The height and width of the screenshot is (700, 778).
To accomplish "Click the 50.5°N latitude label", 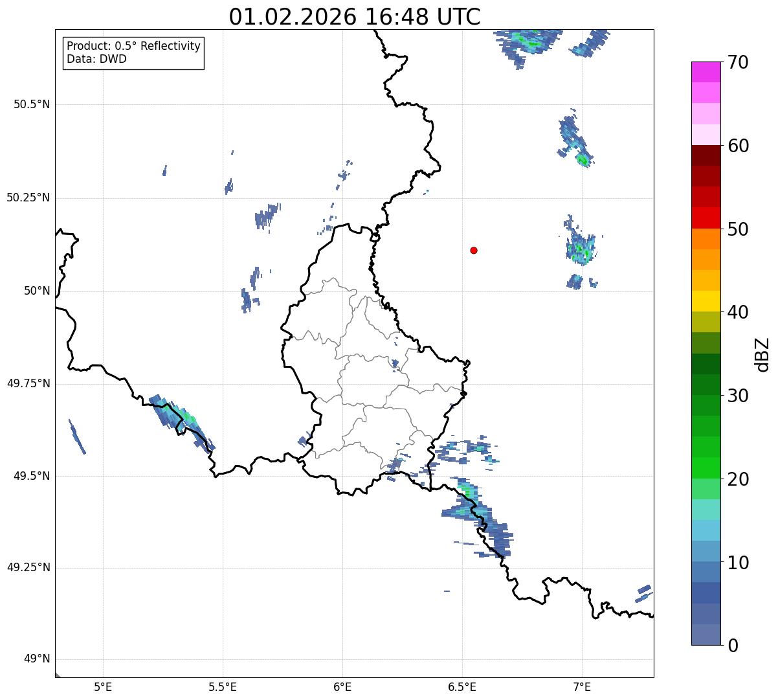I will pos(32,105).
